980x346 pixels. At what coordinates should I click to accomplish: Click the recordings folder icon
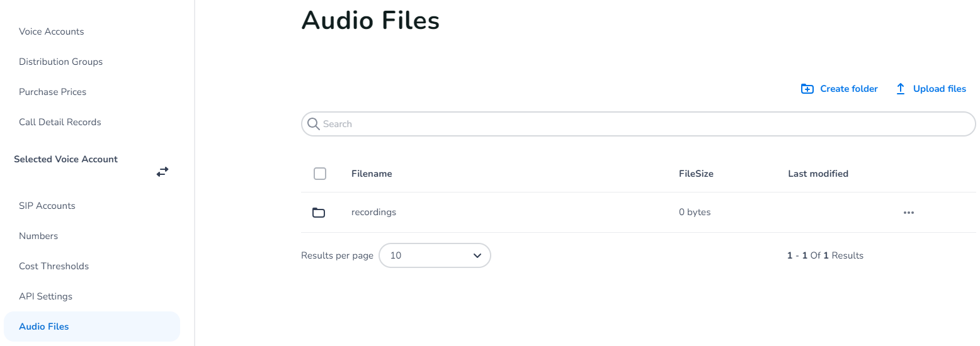point(319,213)
